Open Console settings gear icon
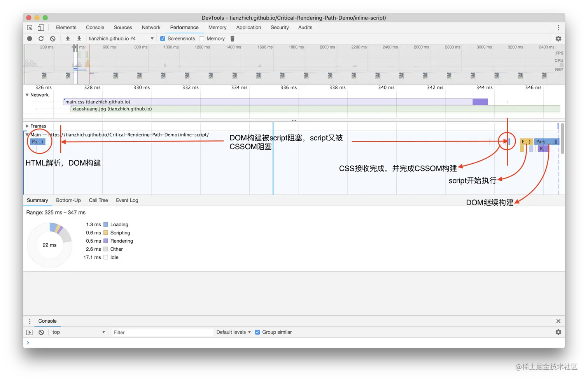588x381 pixels. 558,332
